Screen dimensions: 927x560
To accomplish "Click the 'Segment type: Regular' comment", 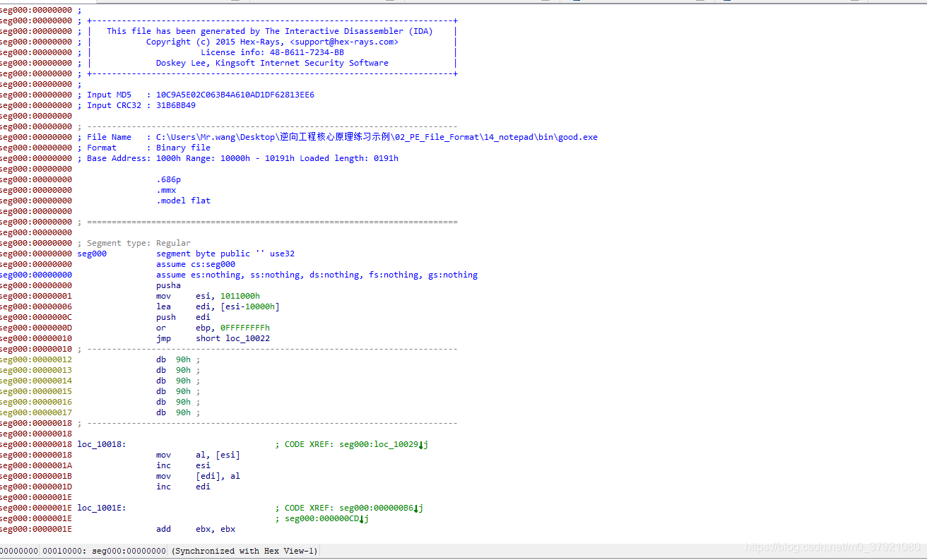I will point(138,243).
